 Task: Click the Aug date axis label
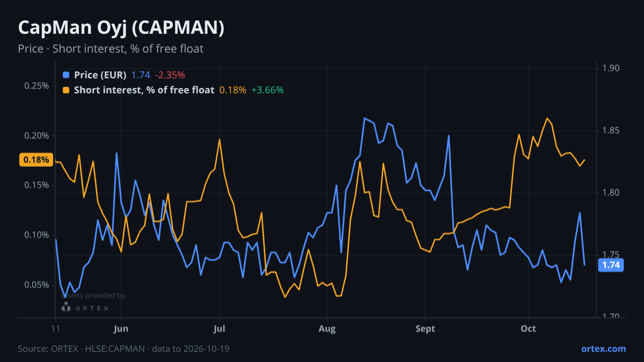pyautogui.click(x=327, y=329)
